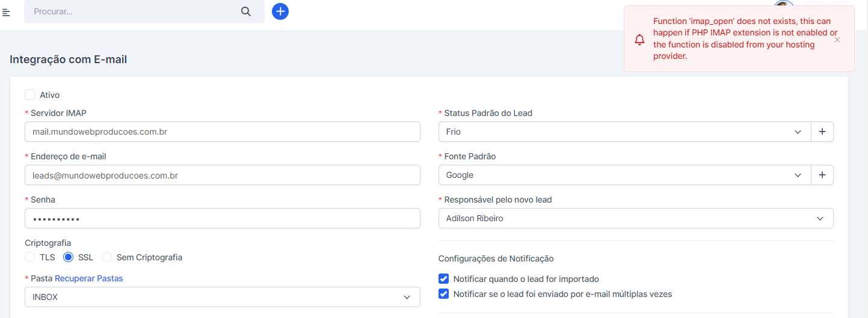The height and width of the screenshot is (318, 868).
Task: Open the user profile avatar
Action: 783,5
